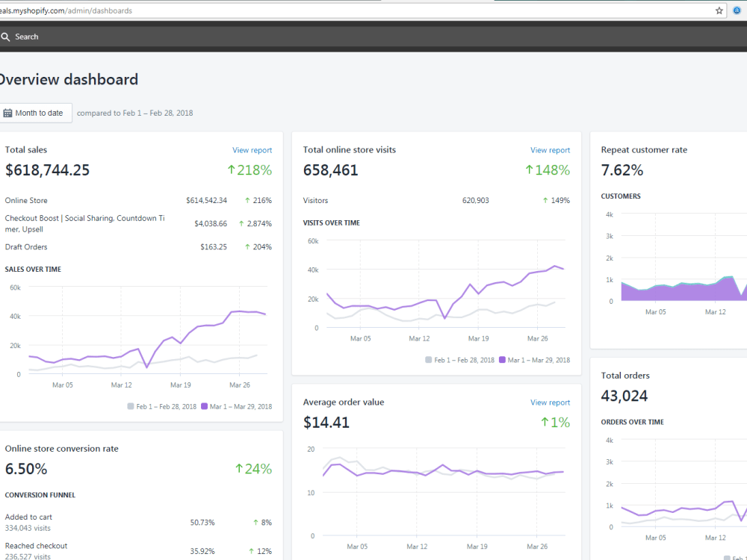Open View report for Total sales
This screenshot has width=747, height=560.
(252, 150)
